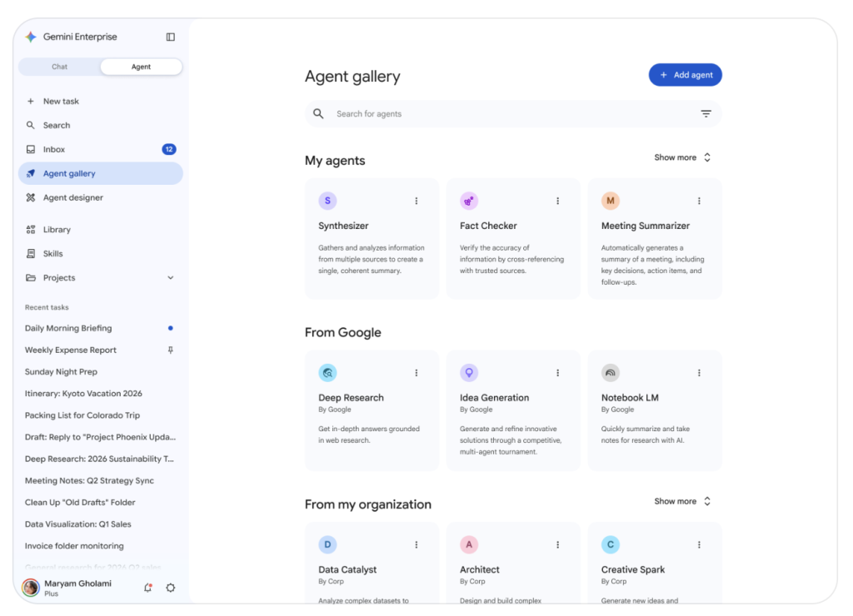Unpin the Weekly Expense Report pin icon
Image resolution: width=853 pixels, height=616 pixels.
[170, 350]
